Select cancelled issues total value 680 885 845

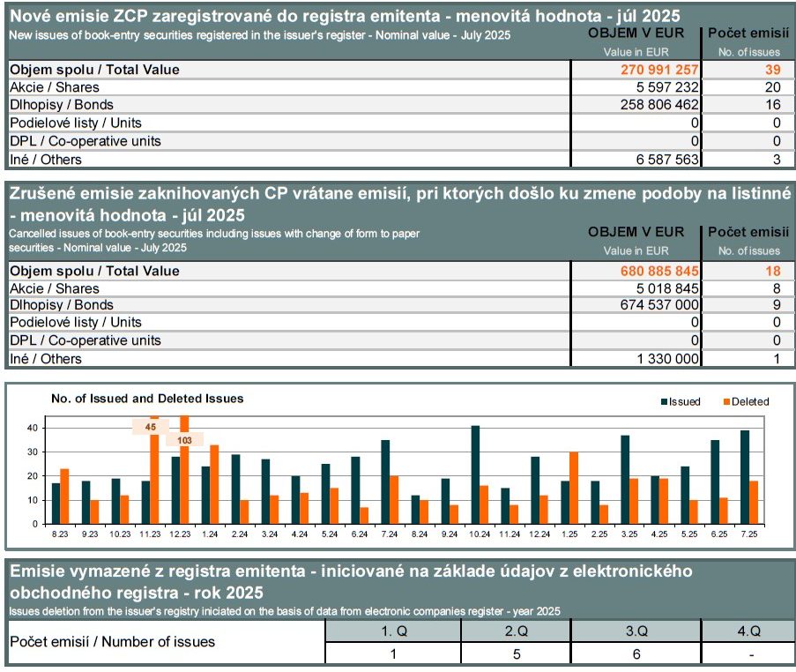coord(659,271)
